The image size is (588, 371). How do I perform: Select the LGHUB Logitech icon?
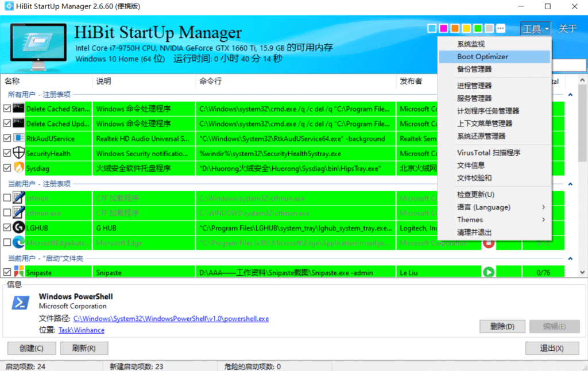pos(18,227)
